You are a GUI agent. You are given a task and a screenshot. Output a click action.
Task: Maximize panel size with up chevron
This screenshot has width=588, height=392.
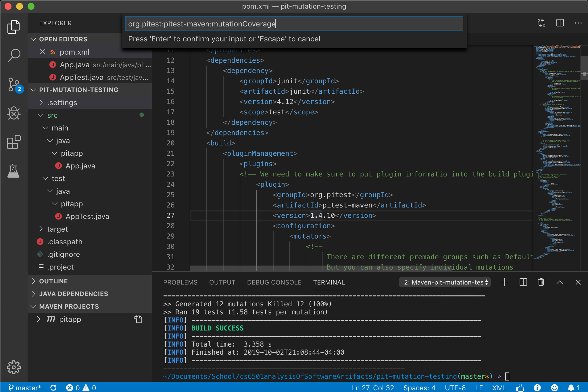(560, 282)
